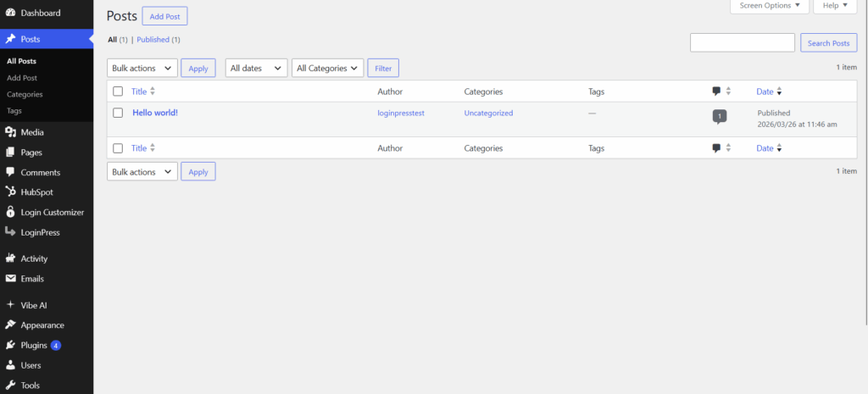
Task: Click the Filter button
Action: click(383, 68)
